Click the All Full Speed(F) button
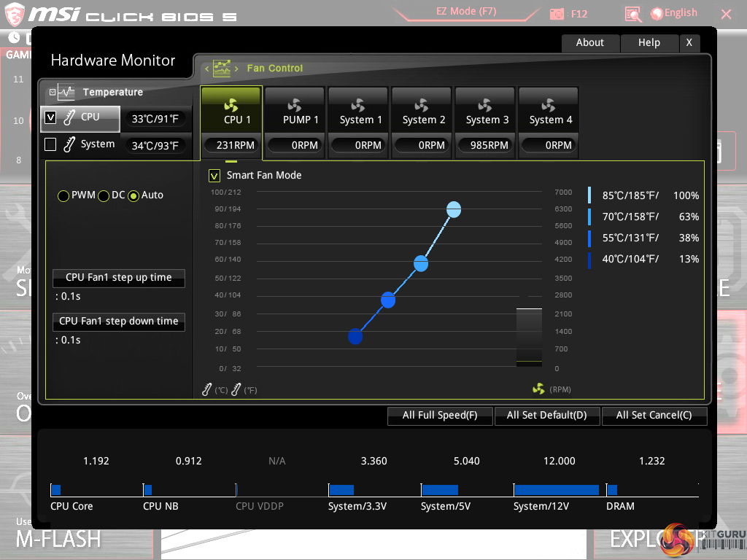 click(440, 415)
